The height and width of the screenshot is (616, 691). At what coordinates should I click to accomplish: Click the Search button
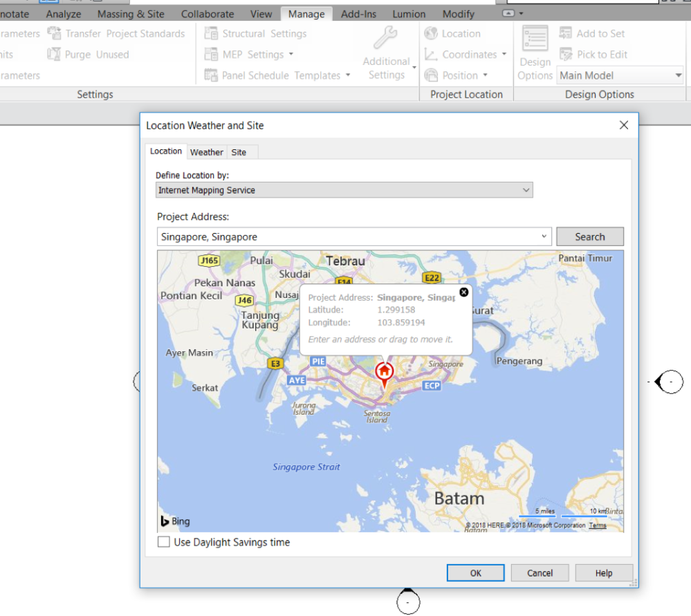click(x=589, y=236)
